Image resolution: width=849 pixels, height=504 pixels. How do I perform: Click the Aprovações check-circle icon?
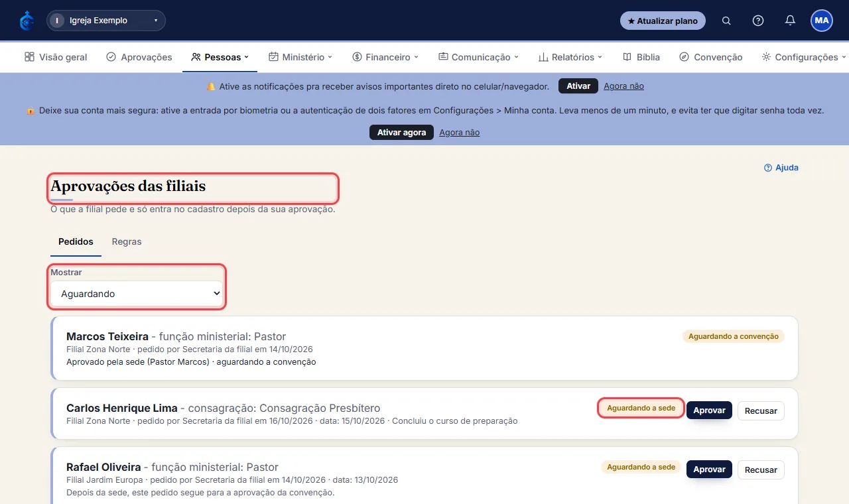coord(111,57)
